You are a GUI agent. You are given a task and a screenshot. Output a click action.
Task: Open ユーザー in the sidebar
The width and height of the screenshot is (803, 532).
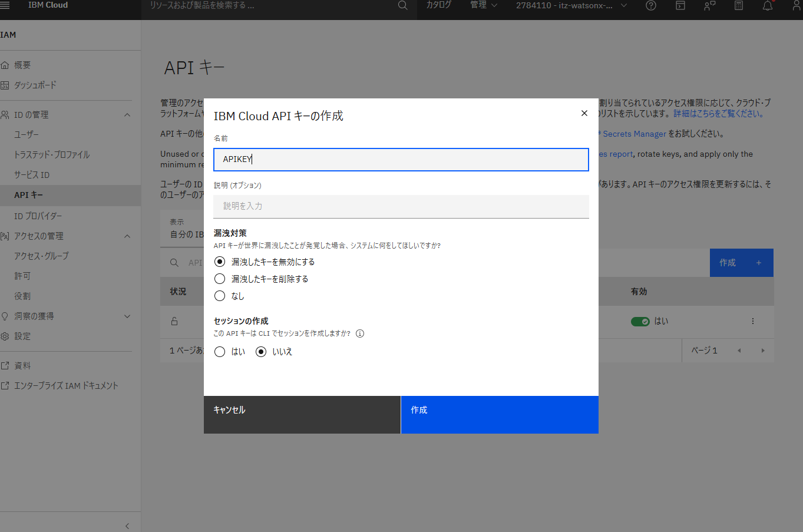27,135
